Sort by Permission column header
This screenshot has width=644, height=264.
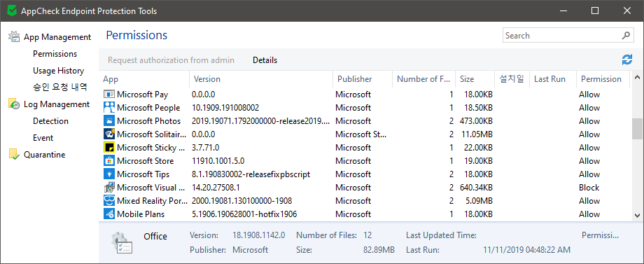pos(601,79)
